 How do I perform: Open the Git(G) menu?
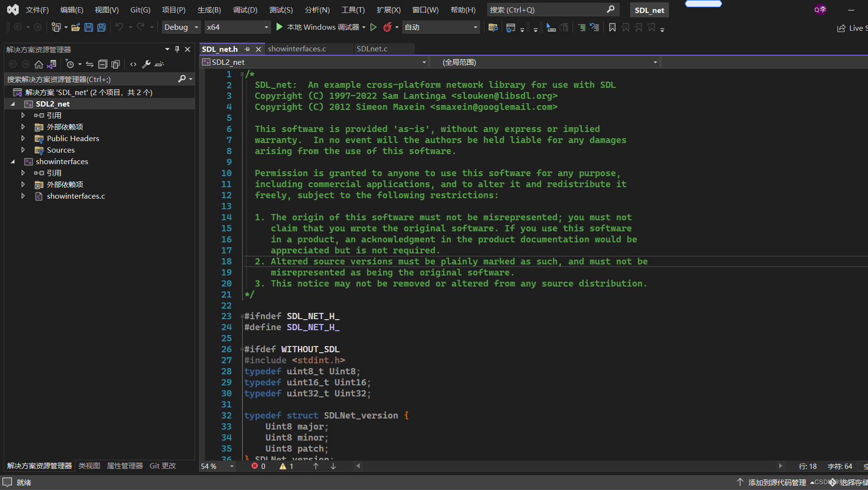pos(140,10)
